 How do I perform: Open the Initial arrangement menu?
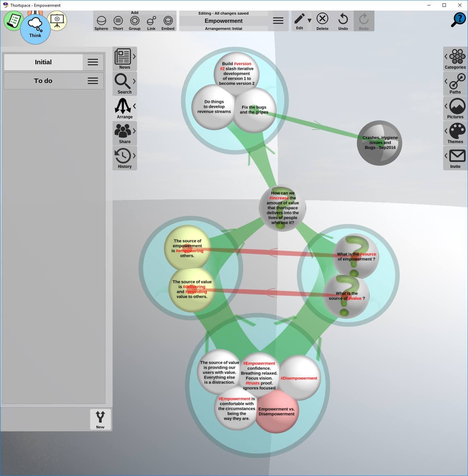point(93,62)
